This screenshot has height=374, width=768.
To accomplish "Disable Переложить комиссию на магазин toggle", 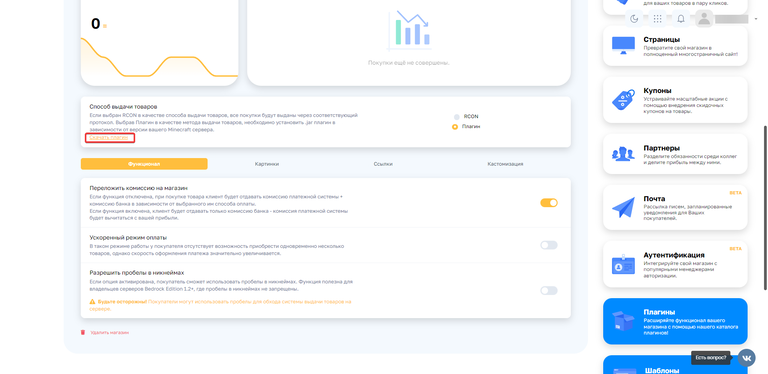I will coord(549,203).
